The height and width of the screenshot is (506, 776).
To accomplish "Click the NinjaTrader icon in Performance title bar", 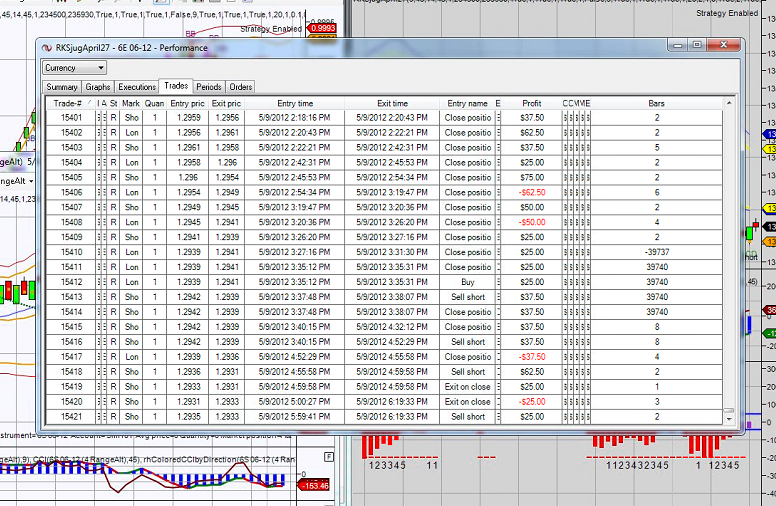I will point(47,47).
